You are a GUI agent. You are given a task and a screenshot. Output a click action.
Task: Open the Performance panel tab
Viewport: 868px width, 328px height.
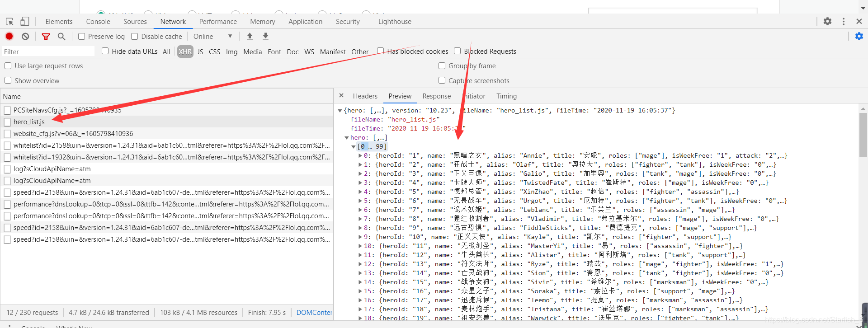(x=218, y=21)
